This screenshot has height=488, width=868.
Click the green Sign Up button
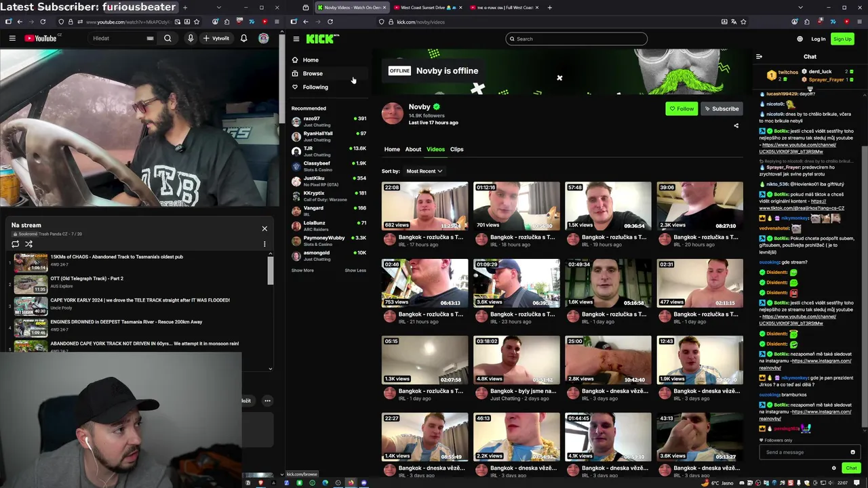(842, 39)
